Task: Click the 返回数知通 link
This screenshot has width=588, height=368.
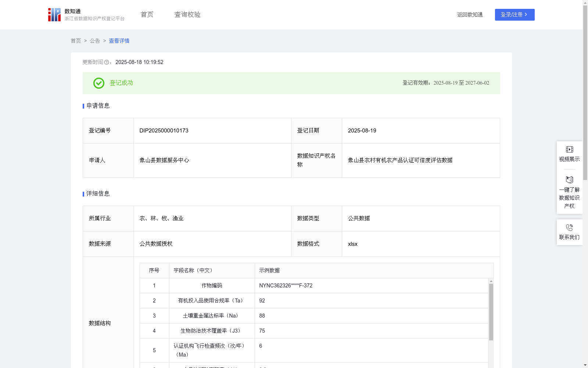Action: (x=470, y=15)
